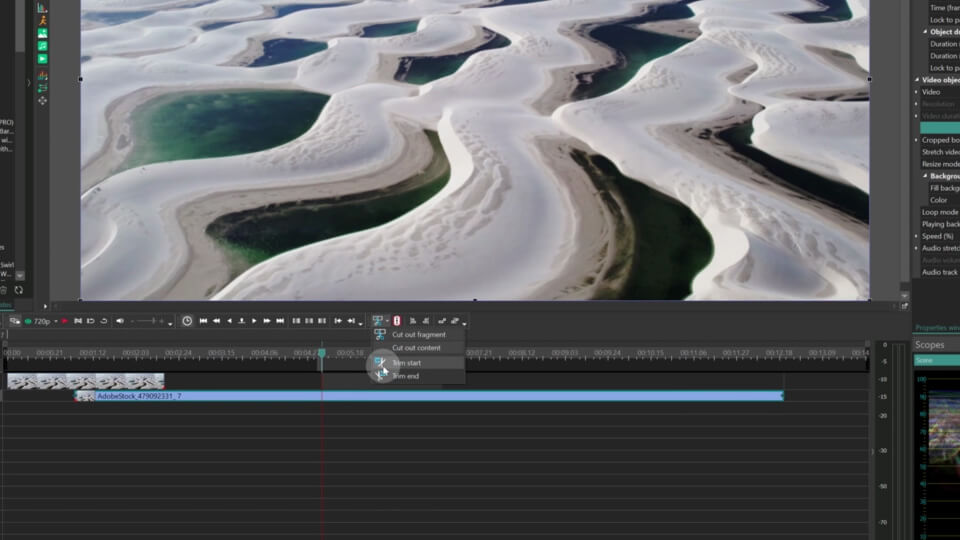Image resolution: width=960 pixels, height=540 pixels.
Task: Collapse the Video object settings section
Action: coord(917,80)
